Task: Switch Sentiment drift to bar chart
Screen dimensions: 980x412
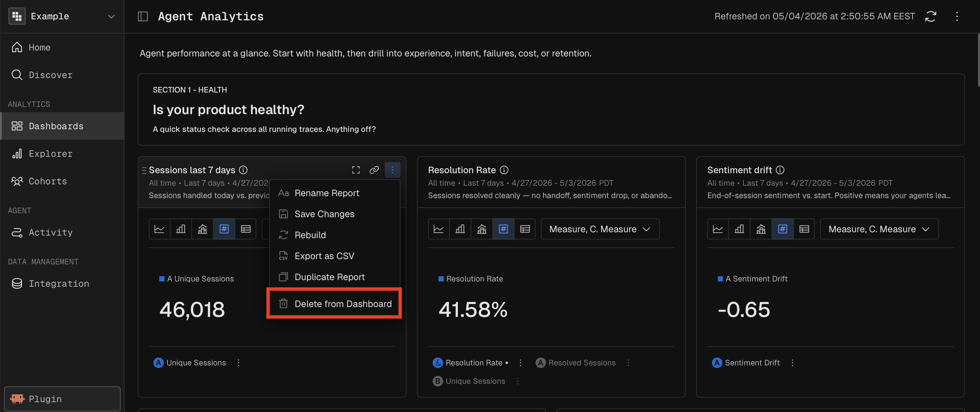Action: coord(739,229)
